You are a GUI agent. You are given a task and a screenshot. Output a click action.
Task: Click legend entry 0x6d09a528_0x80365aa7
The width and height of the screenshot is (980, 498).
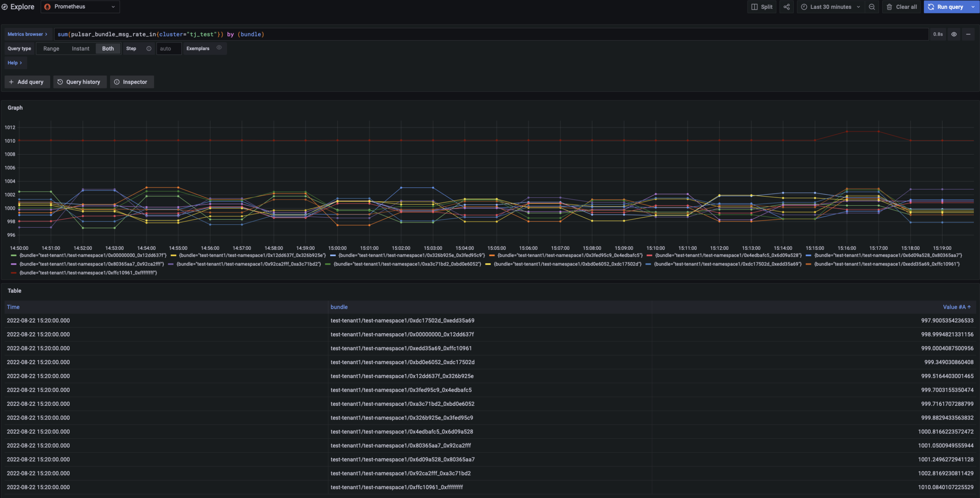pyautogui.click(x=888, y=256)
